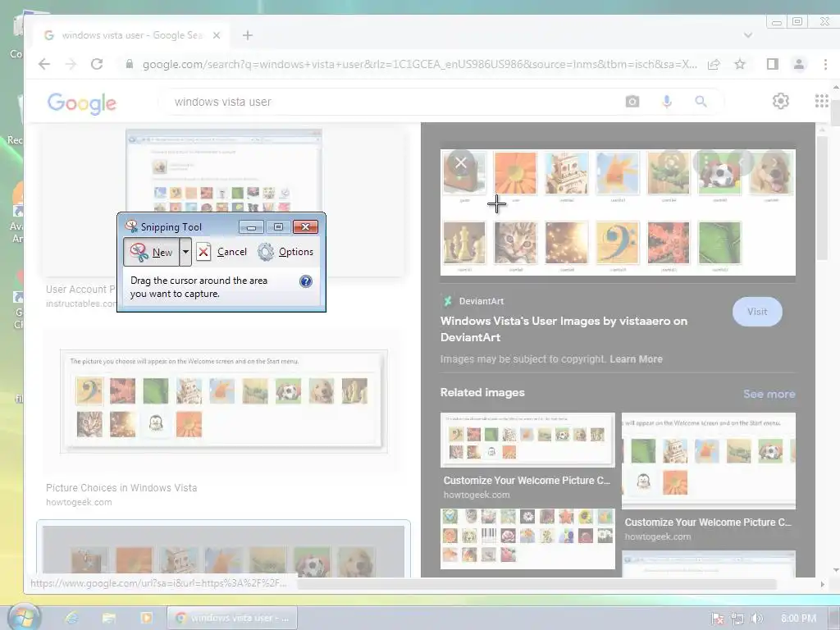This screenshot has height=630, width=840.
Task: Open the folder quick launch icon
Action: (x=109, y=618)
